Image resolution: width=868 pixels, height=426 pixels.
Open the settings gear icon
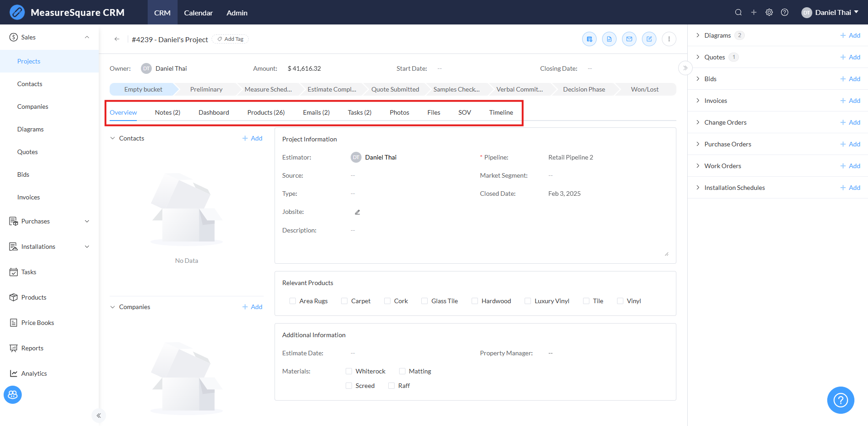pos(769,12)
